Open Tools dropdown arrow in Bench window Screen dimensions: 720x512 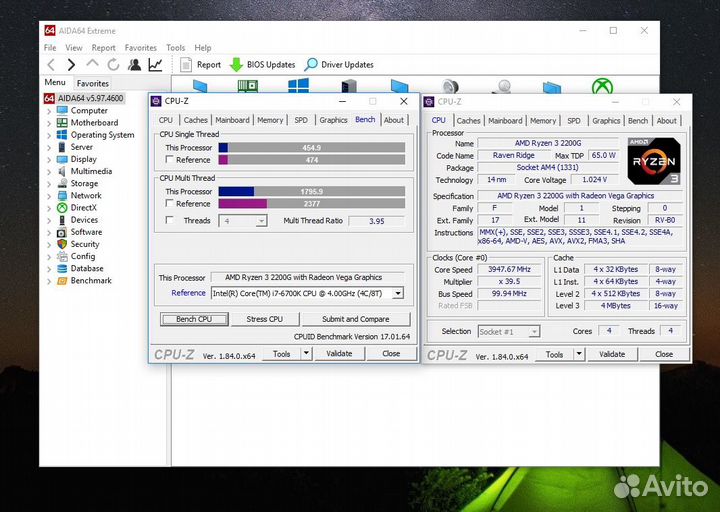click(306, 354)
